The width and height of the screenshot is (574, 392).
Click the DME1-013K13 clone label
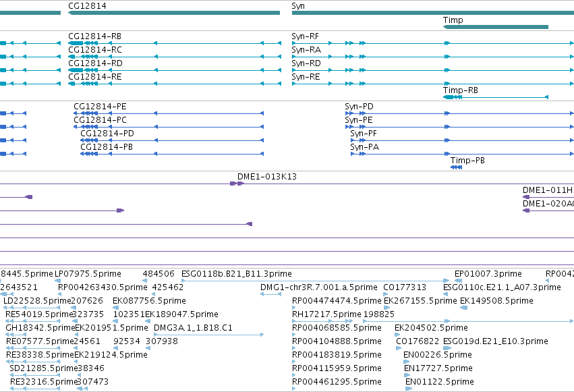point(267,177)
